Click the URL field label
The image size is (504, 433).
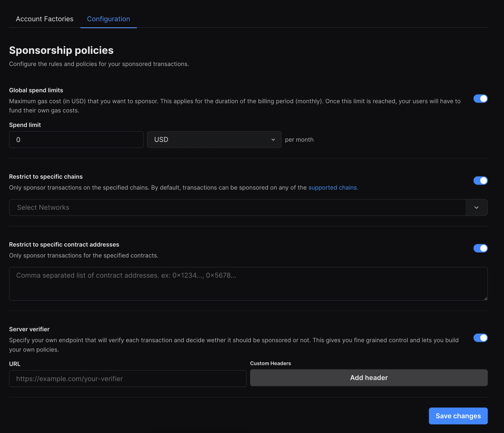point(15,364)
